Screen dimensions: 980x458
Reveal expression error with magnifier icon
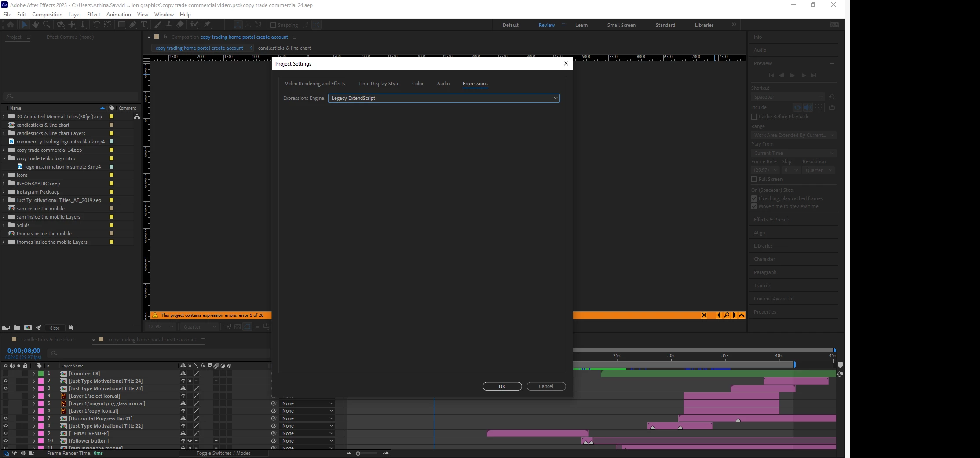[x=727, y=315]
